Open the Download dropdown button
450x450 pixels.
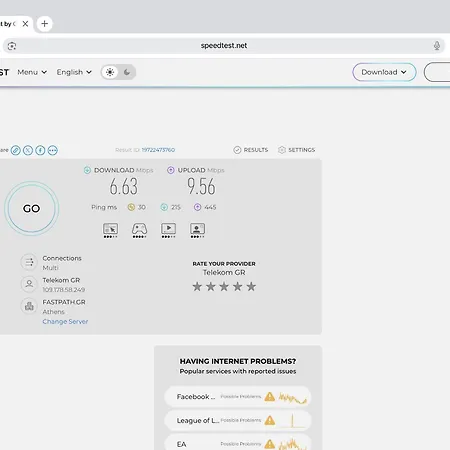click(x=384, y=72)
